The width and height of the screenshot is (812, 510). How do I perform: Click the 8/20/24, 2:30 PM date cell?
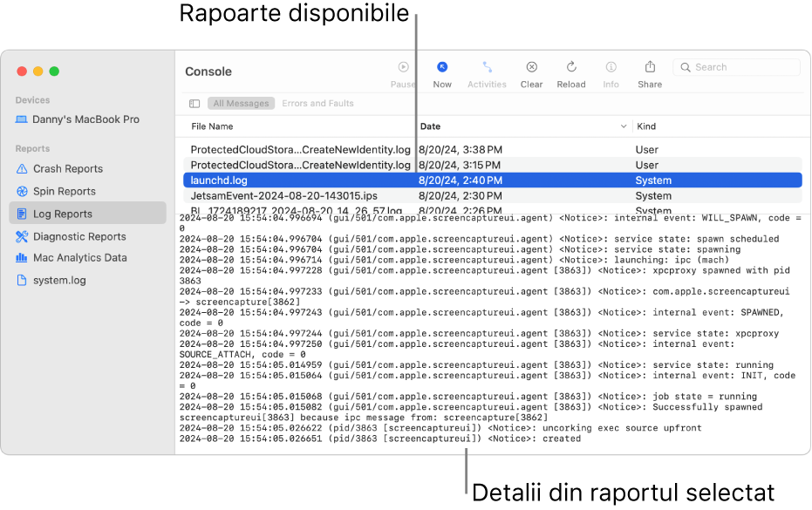pyautogui.click(x=461, y=195)
